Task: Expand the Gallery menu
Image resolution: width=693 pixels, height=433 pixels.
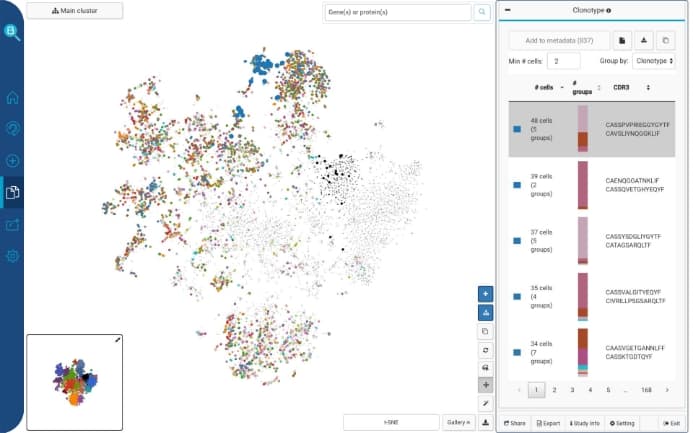Action: (459, 422)
